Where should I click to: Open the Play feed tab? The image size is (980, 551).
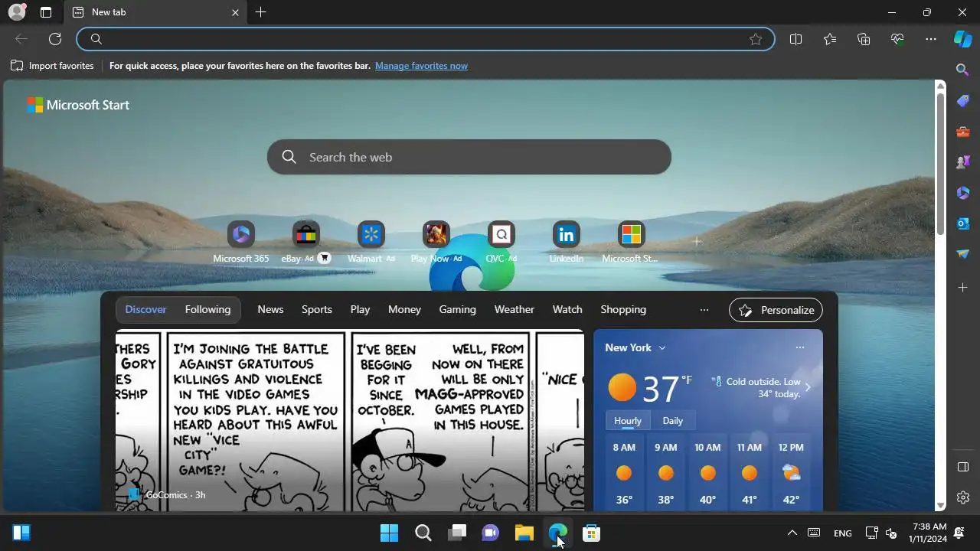tap(360, 309)
